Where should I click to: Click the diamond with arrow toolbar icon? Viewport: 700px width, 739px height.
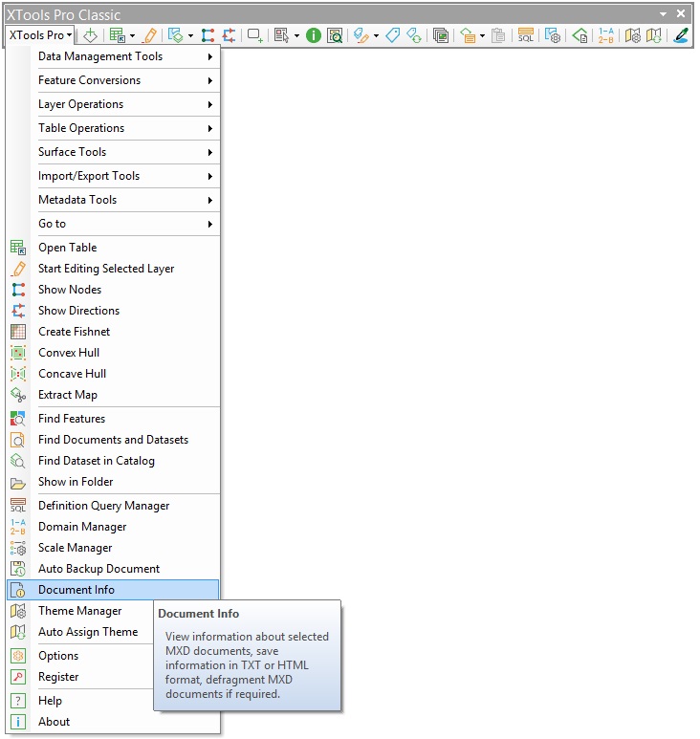tap(90, 35)
